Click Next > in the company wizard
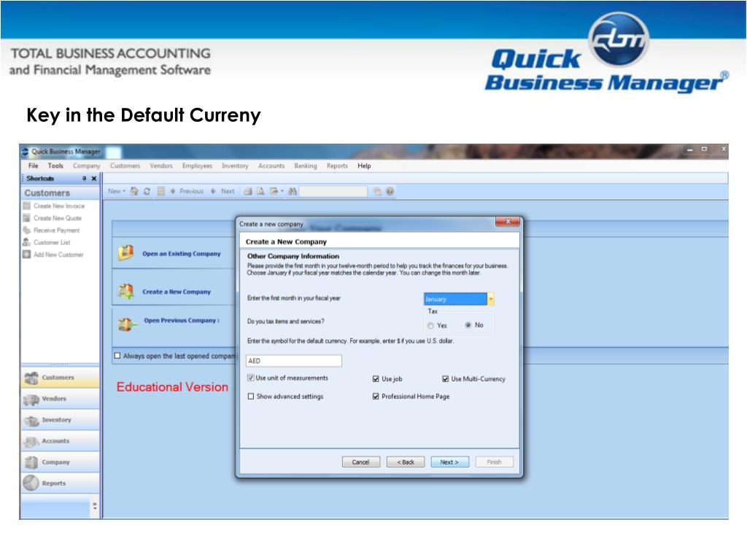 (449, 462)
